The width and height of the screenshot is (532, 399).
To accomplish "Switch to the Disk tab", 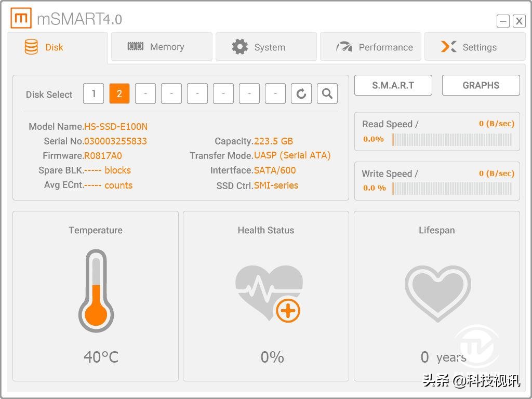I will (x=57, y=47).
